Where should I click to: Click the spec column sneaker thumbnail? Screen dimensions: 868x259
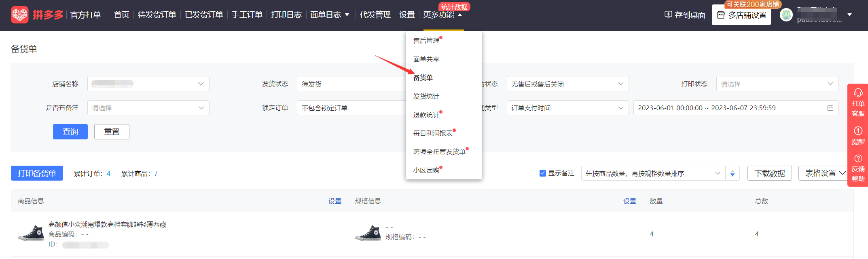pyautogui.click(x=368, y=234)
